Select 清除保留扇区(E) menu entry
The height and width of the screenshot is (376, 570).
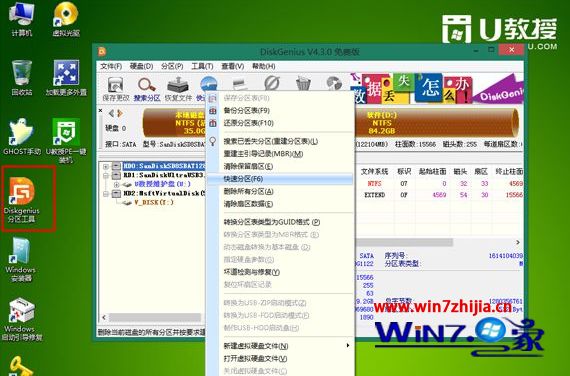pyautogui.click(x=280, y=166)
